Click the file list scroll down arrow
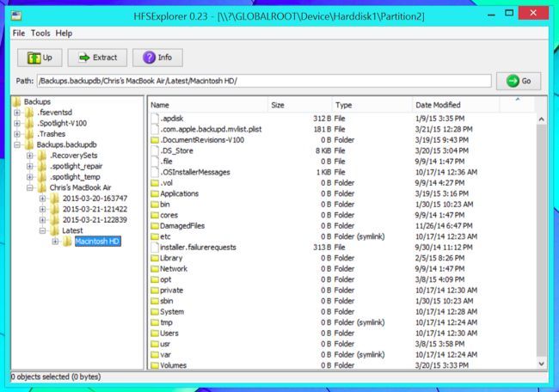Screen dimensions: 559x392 541,364
